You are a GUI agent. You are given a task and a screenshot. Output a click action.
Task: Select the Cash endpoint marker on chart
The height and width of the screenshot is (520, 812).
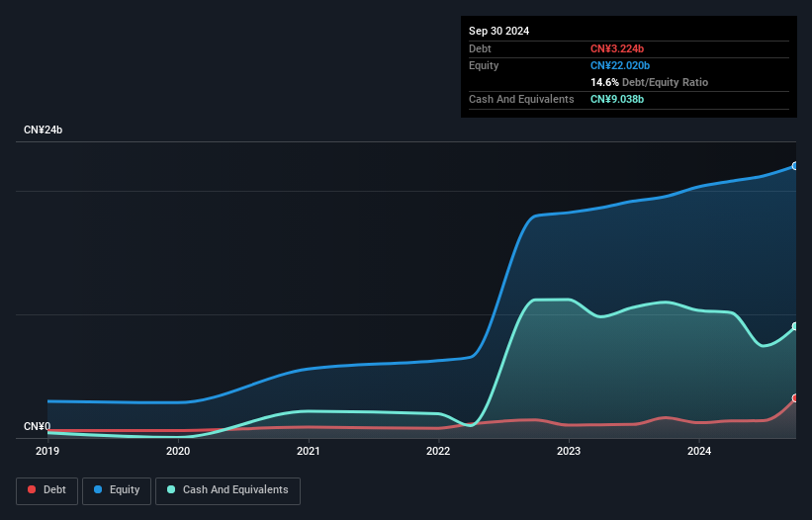pos(795,326)
